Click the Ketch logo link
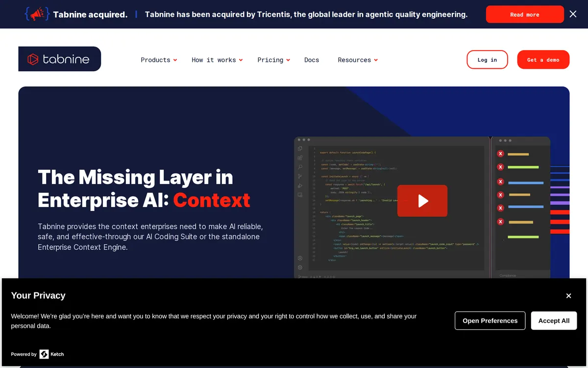The height and width of the screenshot is (368, 588). coord(51,354)
